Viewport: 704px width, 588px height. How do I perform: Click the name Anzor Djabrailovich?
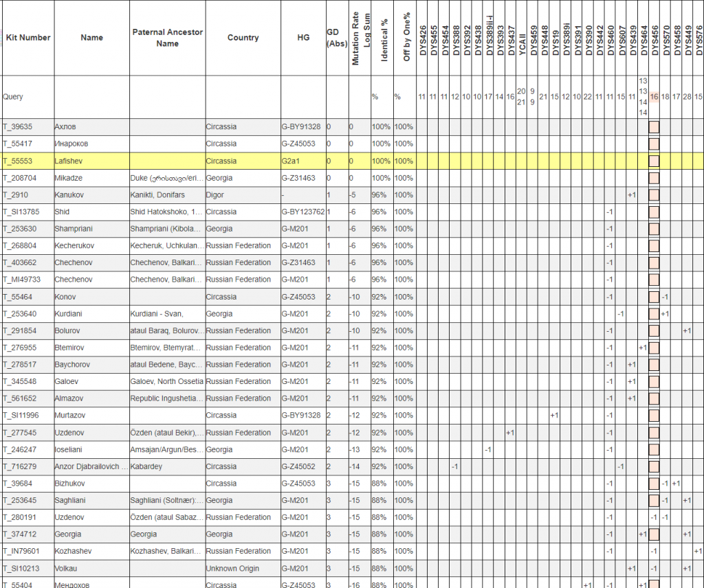pyautogui.click(x=91, y=467)
